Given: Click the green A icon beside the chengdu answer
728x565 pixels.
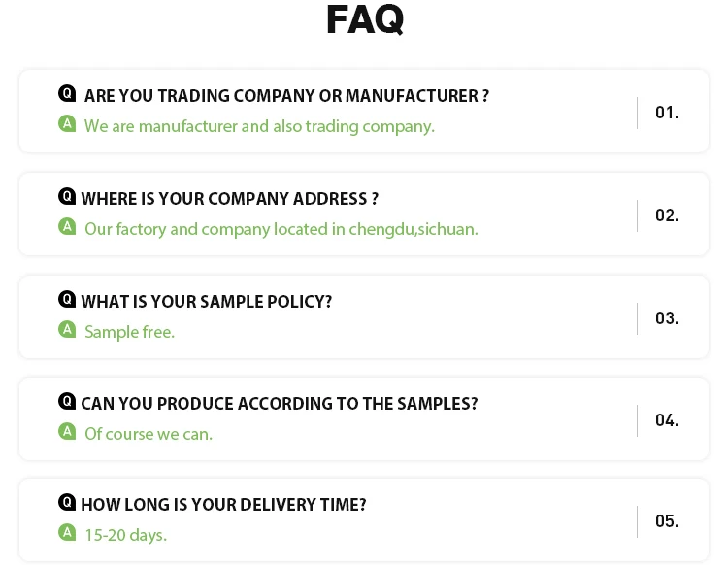Looking at the screenshot, I should pyautogui.click(x=67, y=226).
